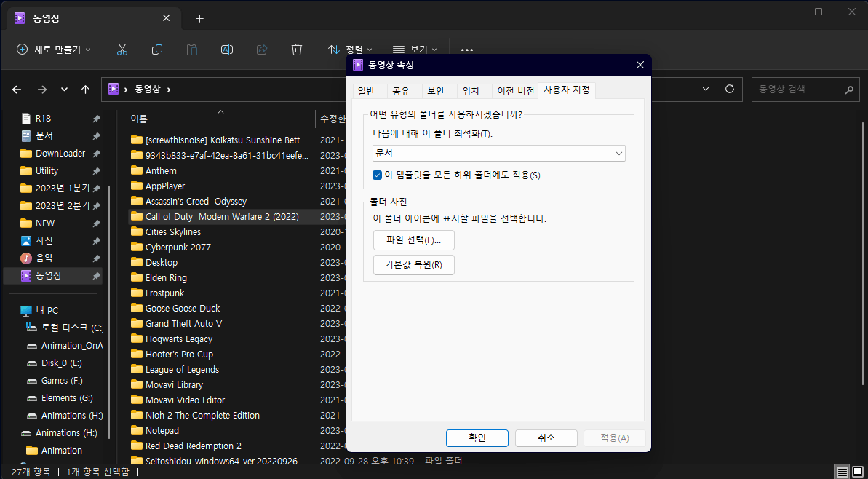Select the Anthem folder

[x=154, y=170]
